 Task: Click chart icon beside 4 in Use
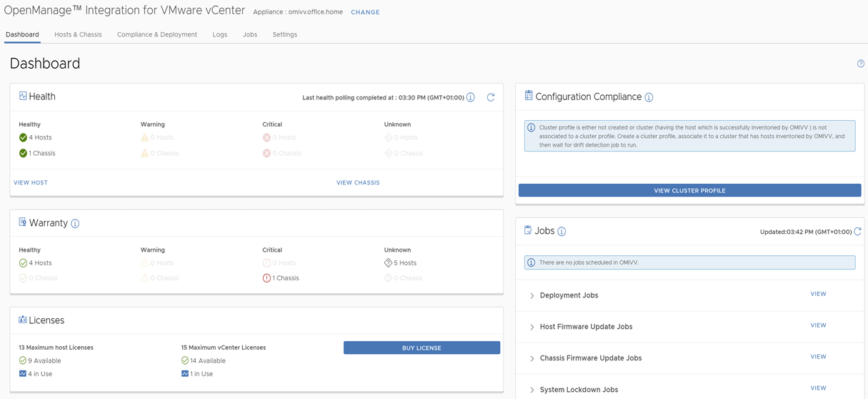tap(23, 374)
